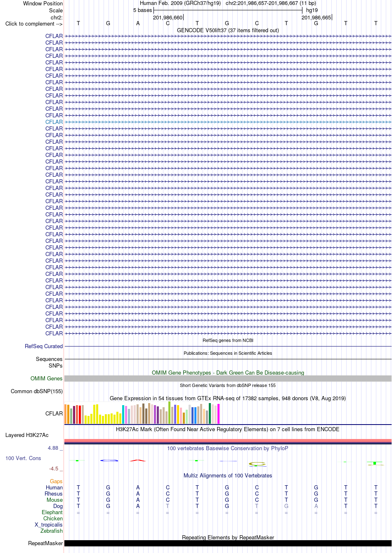Click the GTEx CFLAR expression track label
The image size is (392, 553).
pos(54,413)
